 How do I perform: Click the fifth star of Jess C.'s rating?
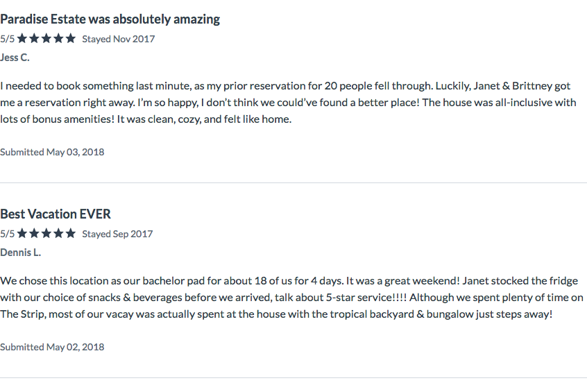(x=70, y=38)
